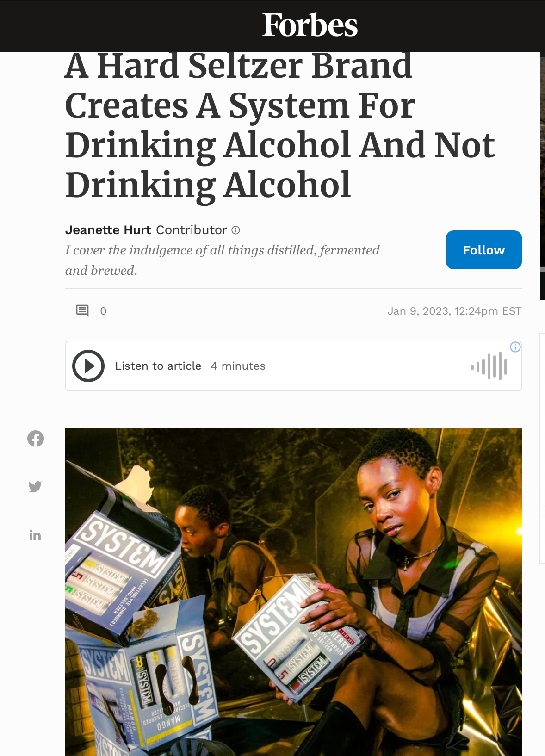Go to the Forbes homepage logo
The height and width of the screenshot is (756, 545).
pos(310,25)
